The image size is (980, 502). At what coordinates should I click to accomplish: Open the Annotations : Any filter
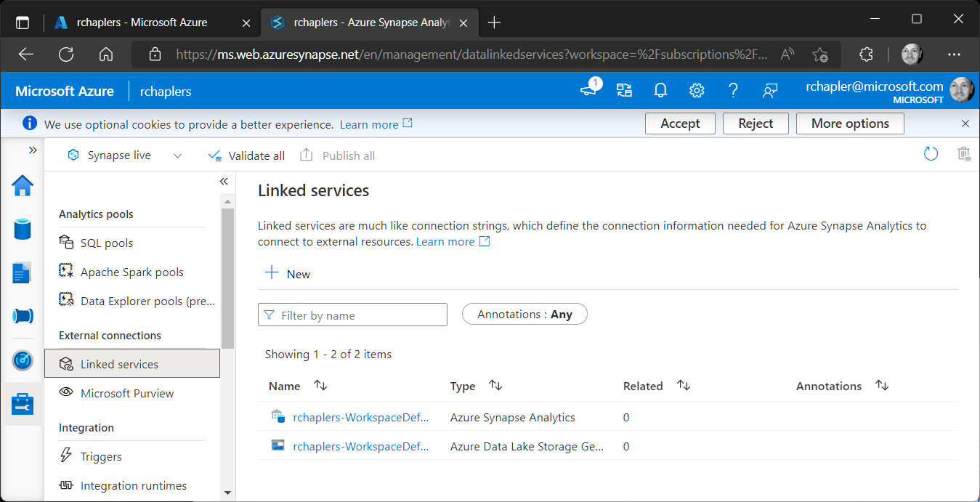(525, 314)
